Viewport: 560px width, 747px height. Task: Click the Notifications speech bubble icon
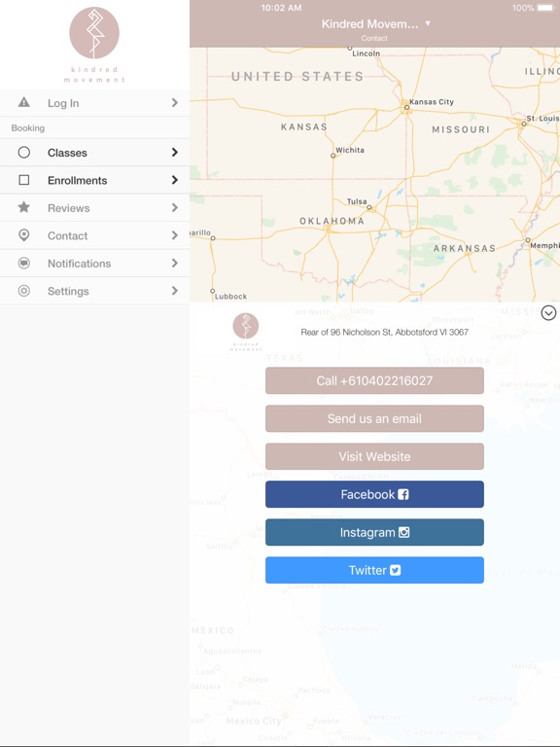tap(23, 263)
